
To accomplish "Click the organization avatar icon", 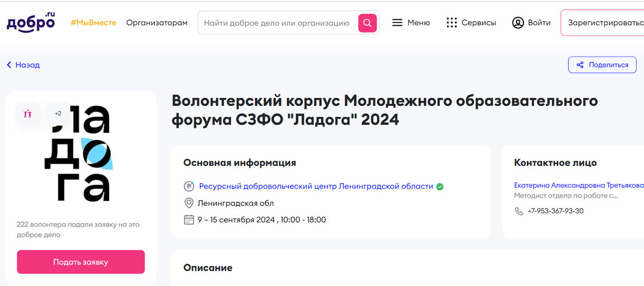I will (189, 186).
